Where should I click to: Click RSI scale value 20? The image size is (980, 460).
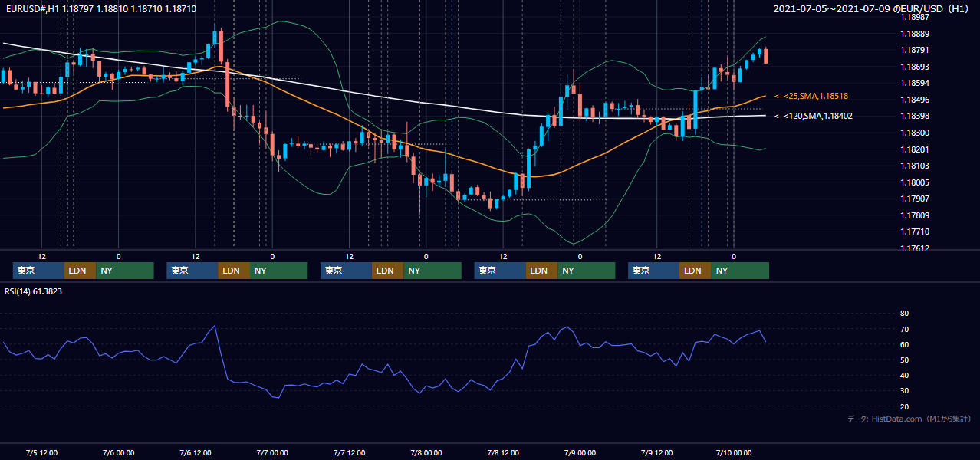(904, 406)
